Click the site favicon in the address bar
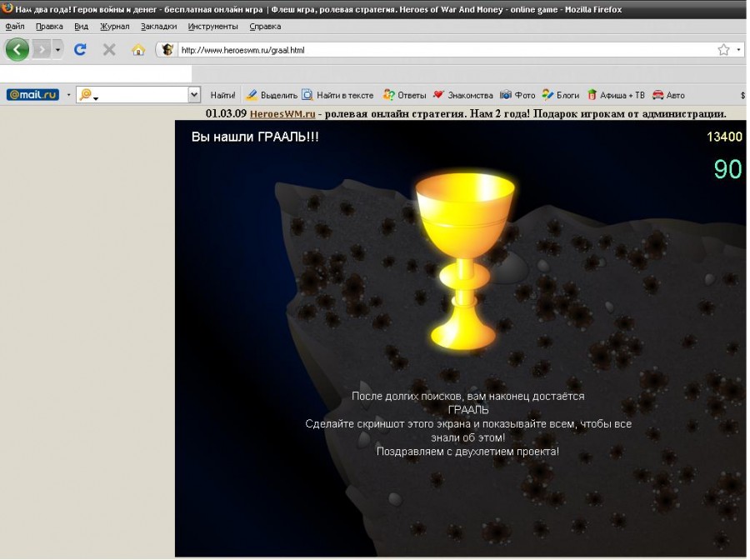Screen dimensions: 750x560 coord(167,50)
